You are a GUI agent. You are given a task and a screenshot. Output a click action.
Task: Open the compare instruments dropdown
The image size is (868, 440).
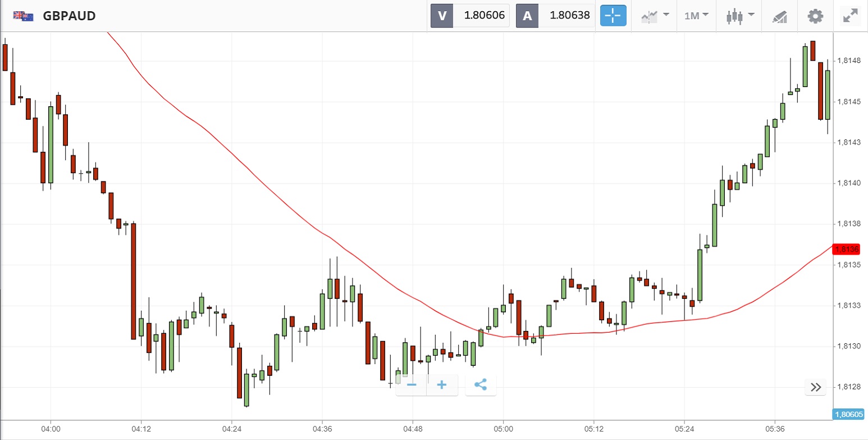(x=655, y=16)
